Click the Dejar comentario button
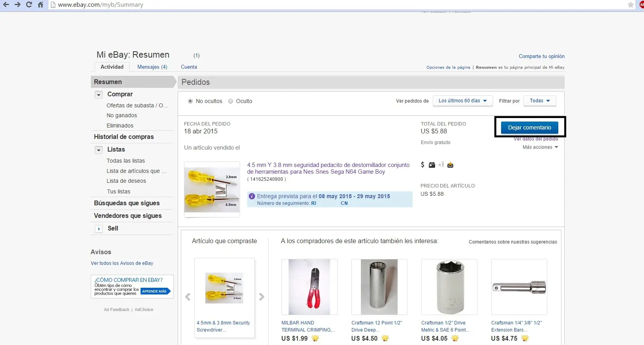 (529, 127)
